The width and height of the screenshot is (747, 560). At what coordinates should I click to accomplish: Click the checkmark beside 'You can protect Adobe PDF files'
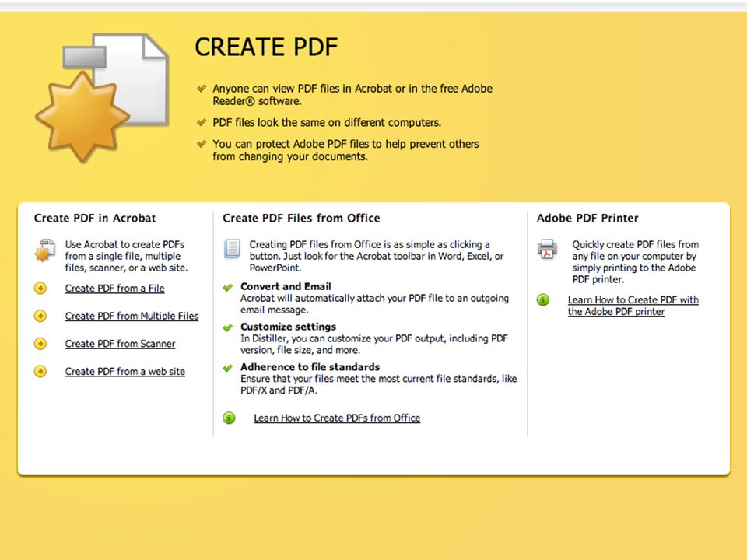pos(202,143)
